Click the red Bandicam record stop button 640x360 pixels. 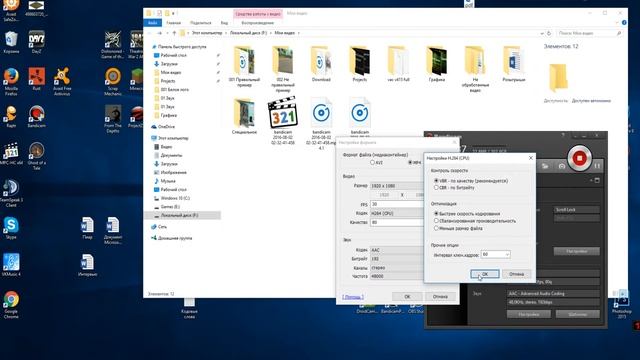pos(579,158)
